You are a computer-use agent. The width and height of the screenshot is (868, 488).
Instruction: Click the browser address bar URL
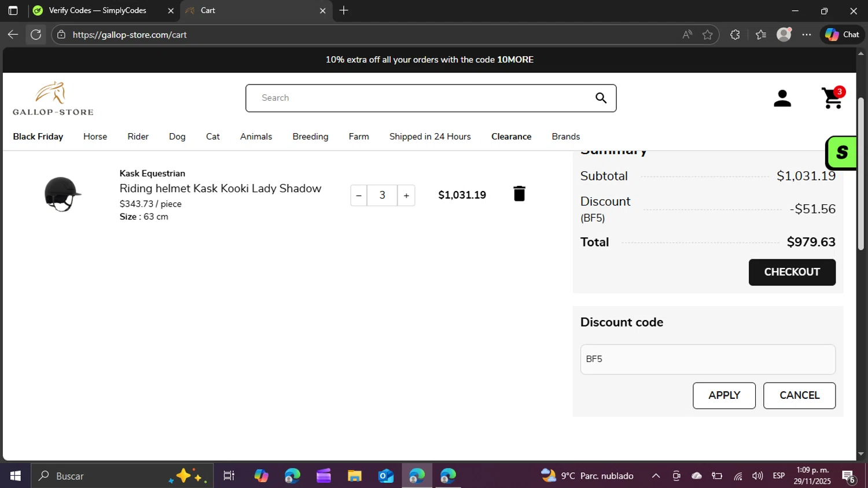[130, 35]
